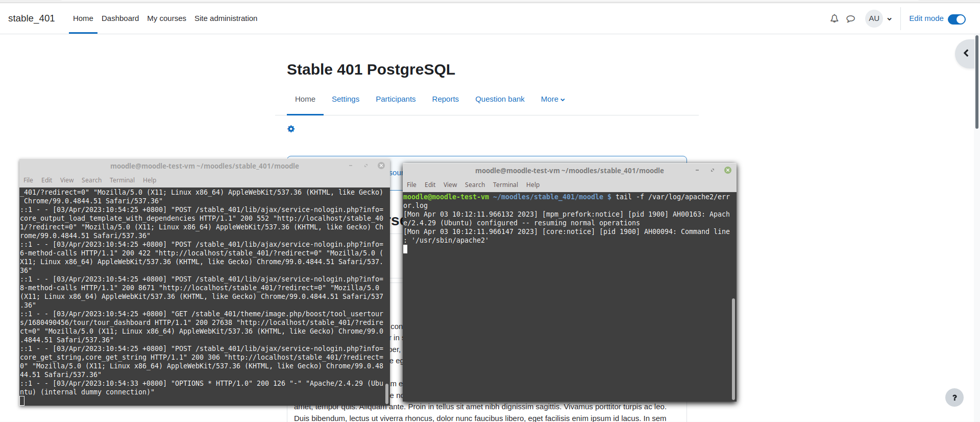Click the internal dummy connection log line
Viewport: 980px width, 422px height.
point(202,388)
